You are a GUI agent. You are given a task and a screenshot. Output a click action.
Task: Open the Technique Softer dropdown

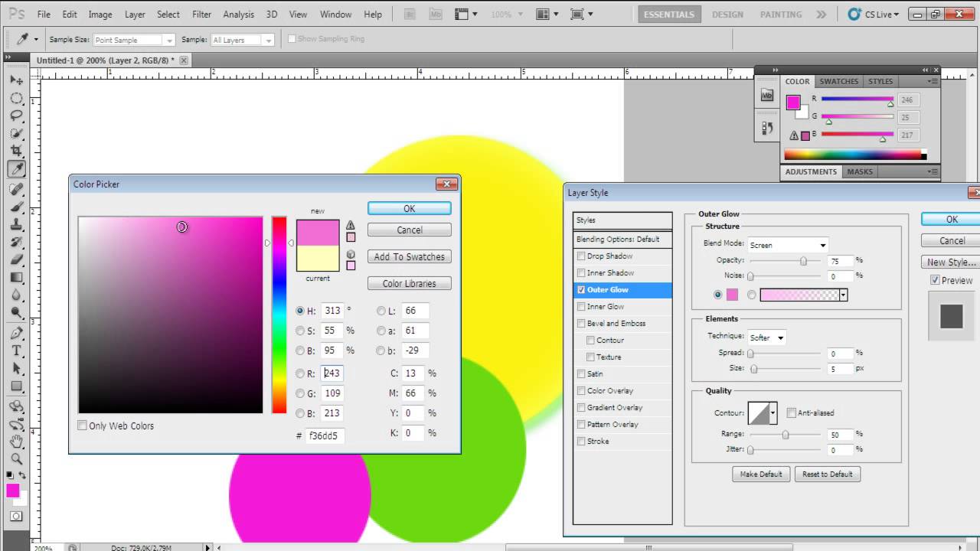766,337
